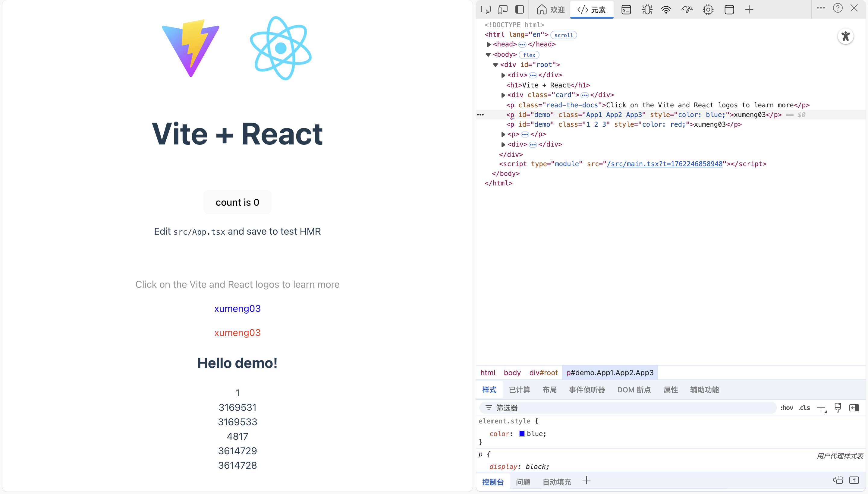The height and width of the screenshot is (494, 868).
Task: Open the Memory chip icon
Action: (708, 10)
